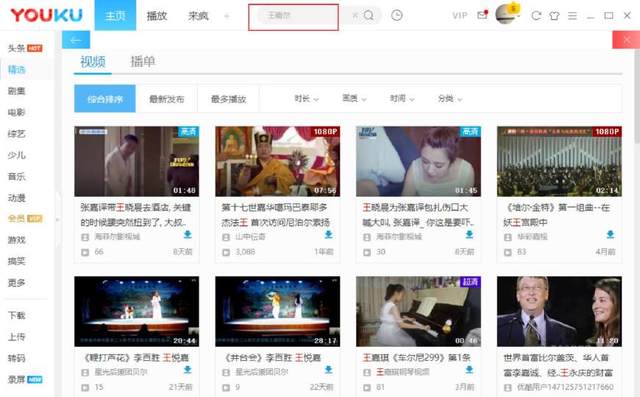Play the 02:14 concert video thumbnail

point(559,161)
